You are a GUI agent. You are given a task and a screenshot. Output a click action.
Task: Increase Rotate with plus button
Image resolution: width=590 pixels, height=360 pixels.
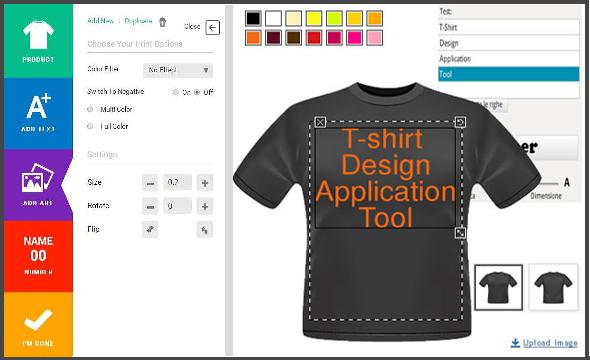[x=205, y=206]
